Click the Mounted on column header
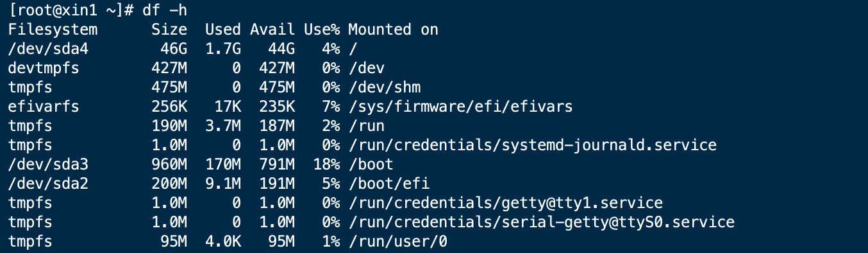 coord(393,30)
